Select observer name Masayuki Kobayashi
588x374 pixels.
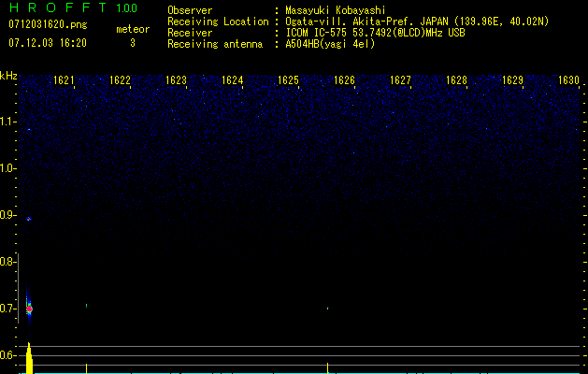[336, 10]
